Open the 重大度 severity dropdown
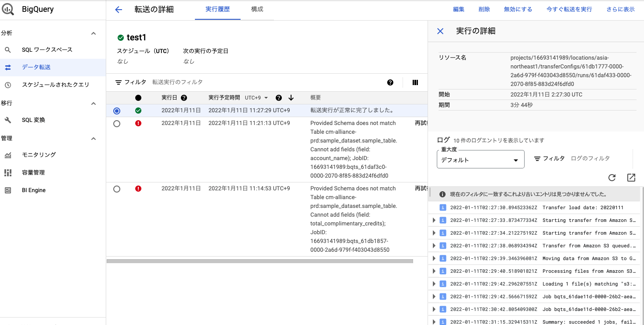This screenshot has width=644, height=325. (480, 159)
